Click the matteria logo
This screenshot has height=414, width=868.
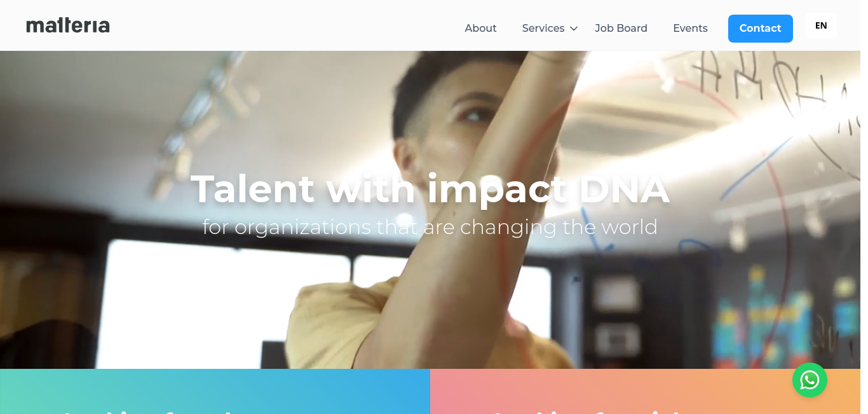point(68,25)
